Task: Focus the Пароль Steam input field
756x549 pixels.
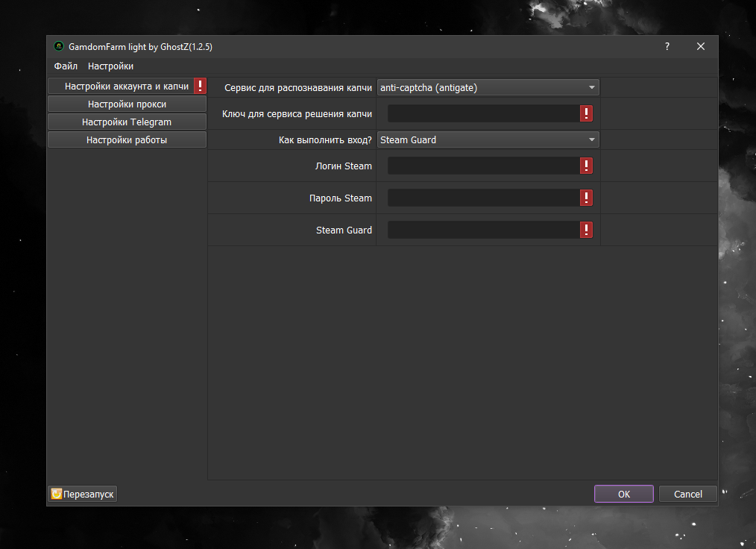Action: [484, 198]
